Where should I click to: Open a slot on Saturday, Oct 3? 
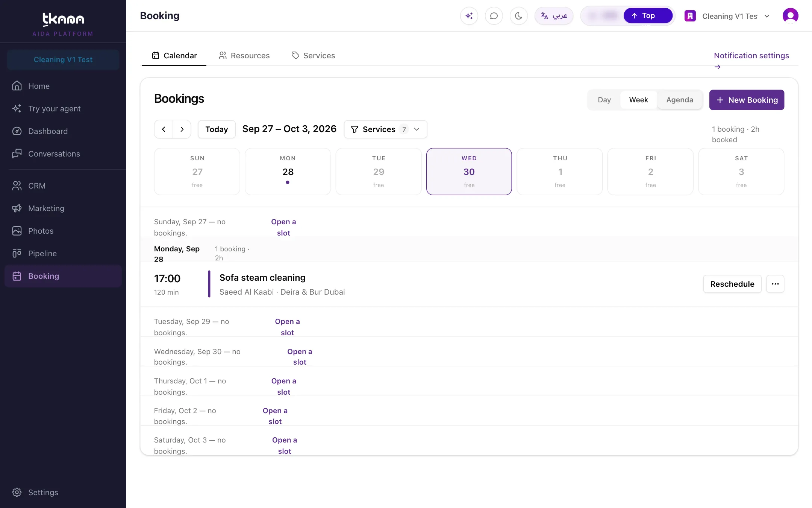[x=285, y=446]
